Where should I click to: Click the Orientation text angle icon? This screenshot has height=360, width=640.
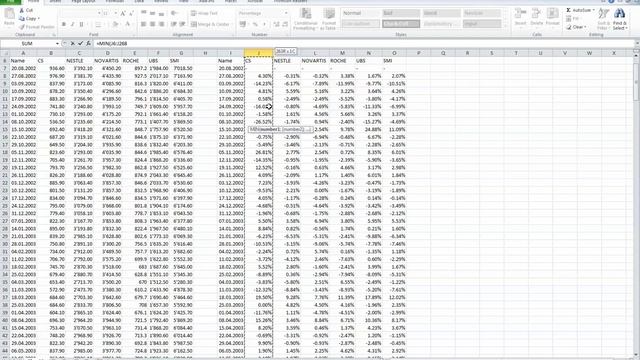174,13
